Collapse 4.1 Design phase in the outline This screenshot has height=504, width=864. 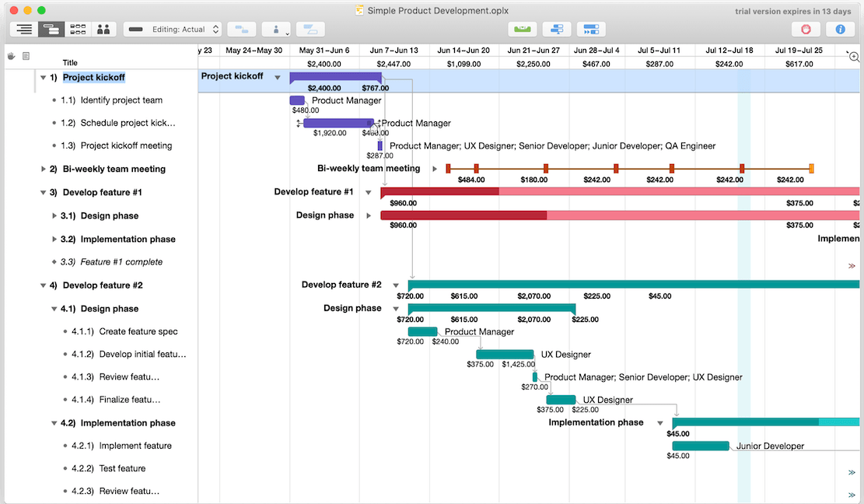coord(54,309)
